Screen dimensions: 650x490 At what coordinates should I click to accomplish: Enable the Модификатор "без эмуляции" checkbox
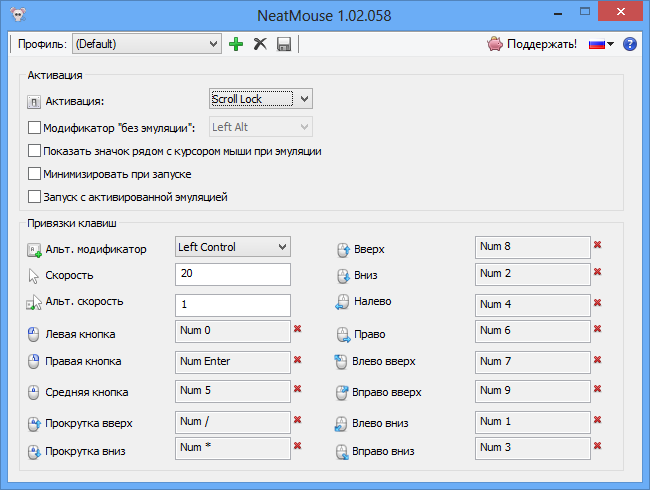(34, 127)
